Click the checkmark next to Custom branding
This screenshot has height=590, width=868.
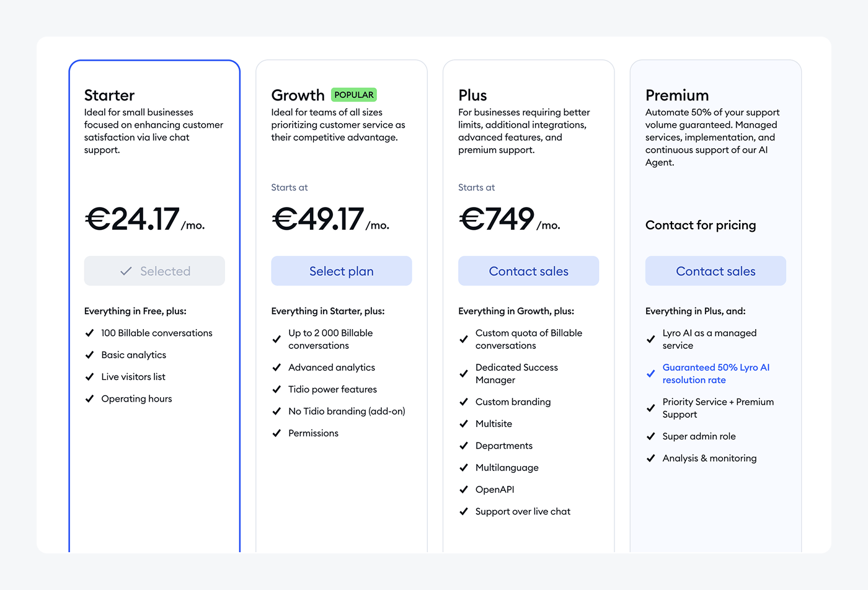point(464,402)
